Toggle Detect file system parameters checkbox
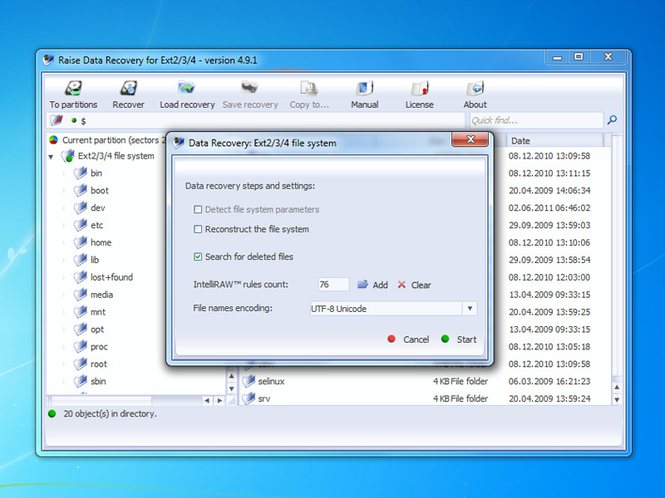Screen dimensions: 665x498 (198, 209)
